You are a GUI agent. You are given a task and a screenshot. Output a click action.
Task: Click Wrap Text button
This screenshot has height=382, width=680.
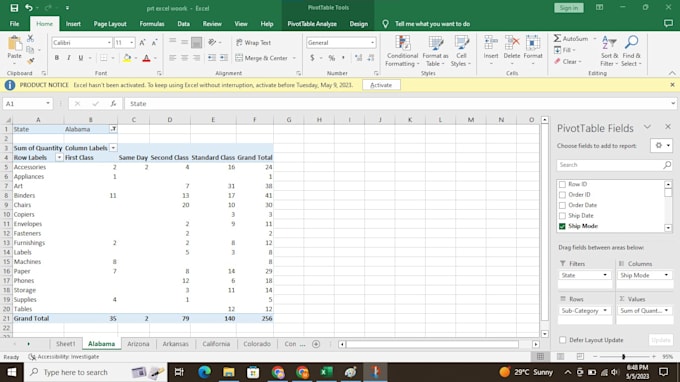[x=253, y=42]
